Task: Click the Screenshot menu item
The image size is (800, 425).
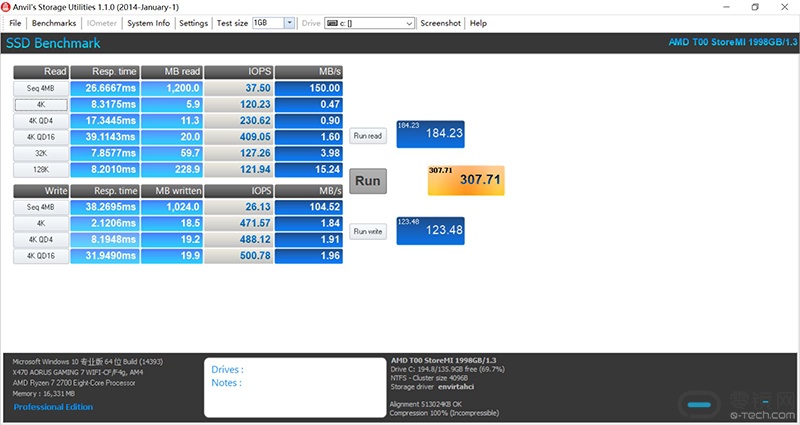Action: click(x=440, y=23)
